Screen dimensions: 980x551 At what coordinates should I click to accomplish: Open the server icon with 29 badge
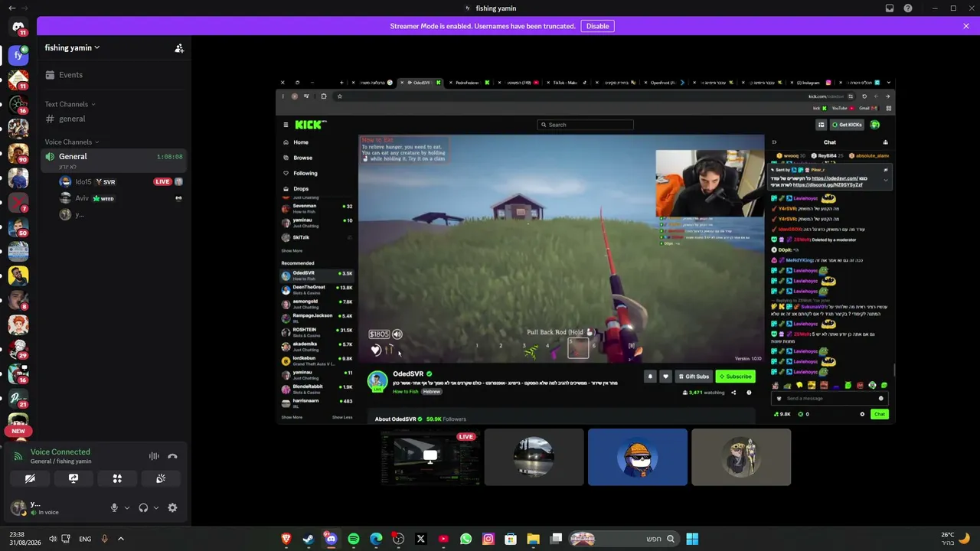tap(18, 349)
